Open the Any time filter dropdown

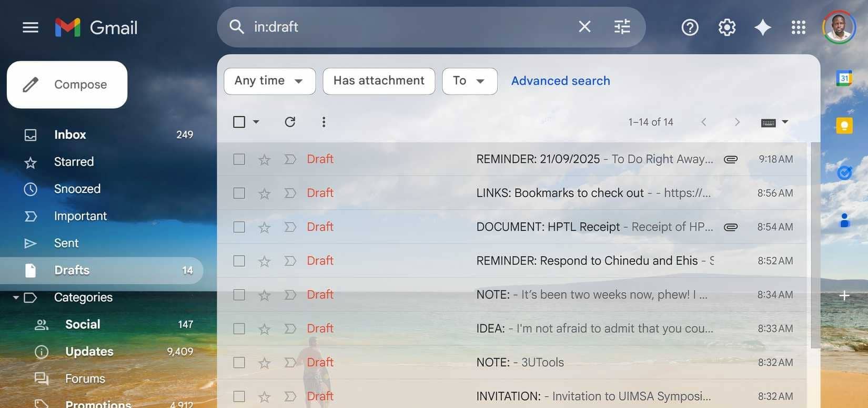pos(269,81)
